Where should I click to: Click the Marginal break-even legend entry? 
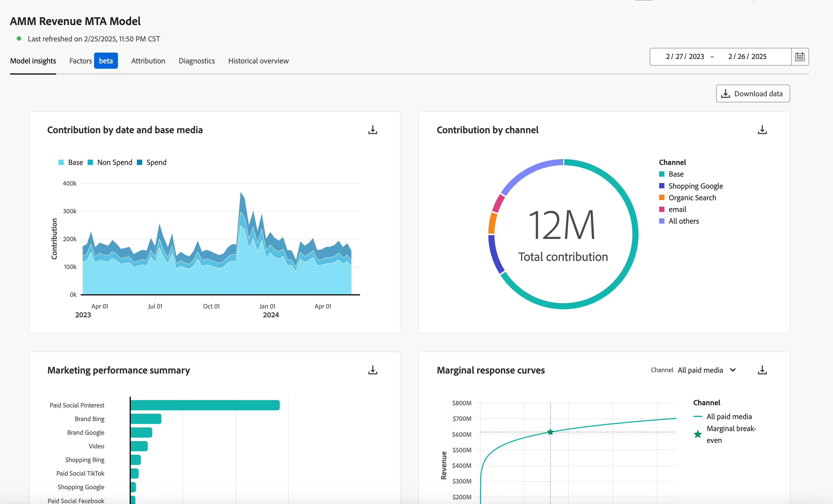tap(725, 434)
